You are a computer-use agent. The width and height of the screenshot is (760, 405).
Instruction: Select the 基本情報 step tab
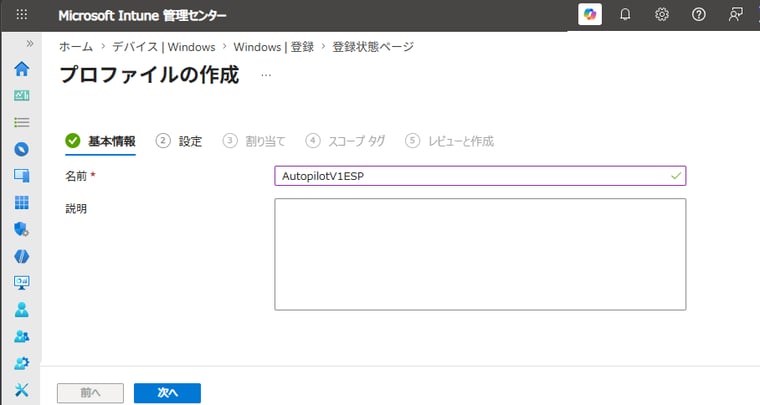pyautogui.click(x=100, y=141)
